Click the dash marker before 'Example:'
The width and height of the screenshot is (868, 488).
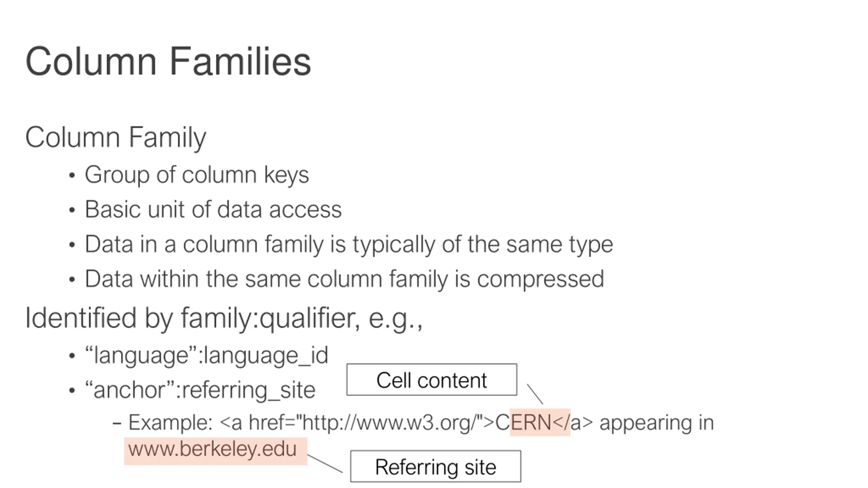click(117, 423)
